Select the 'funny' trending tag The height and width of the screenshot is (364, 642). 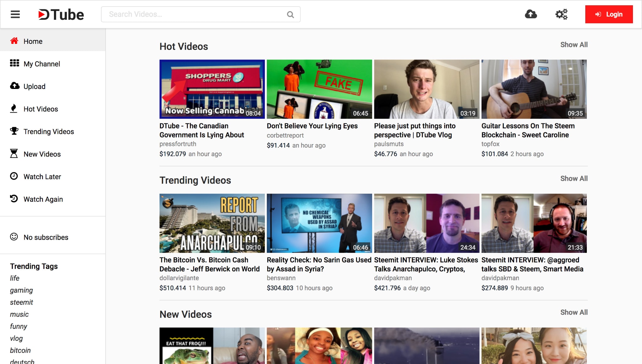18,326
